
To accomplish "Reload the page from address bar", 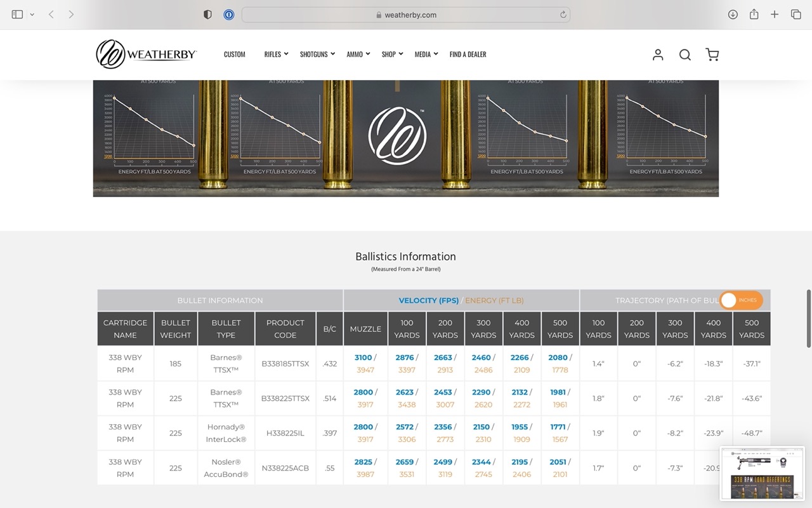I will [x=563, y=15].
